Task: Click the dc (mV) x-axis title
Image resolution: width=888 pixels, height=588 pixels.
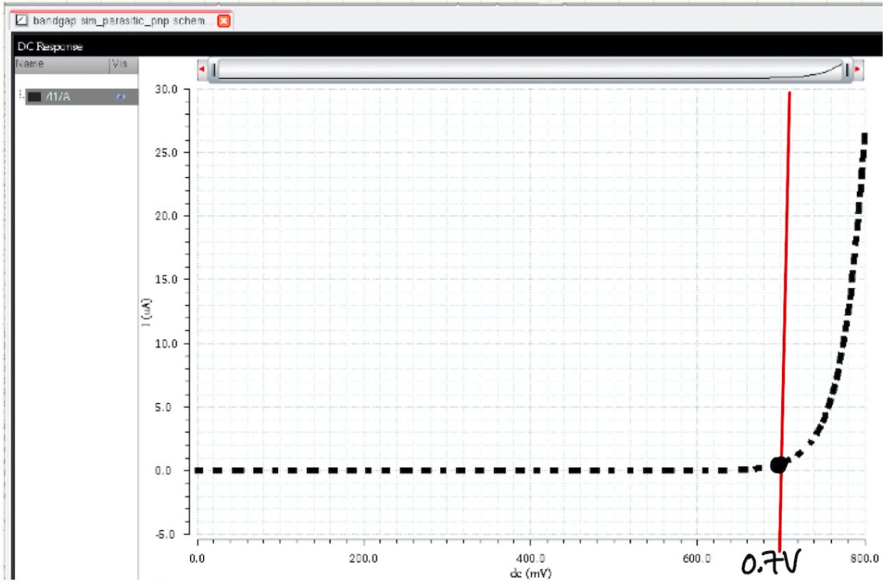Action: coord(530,574)
